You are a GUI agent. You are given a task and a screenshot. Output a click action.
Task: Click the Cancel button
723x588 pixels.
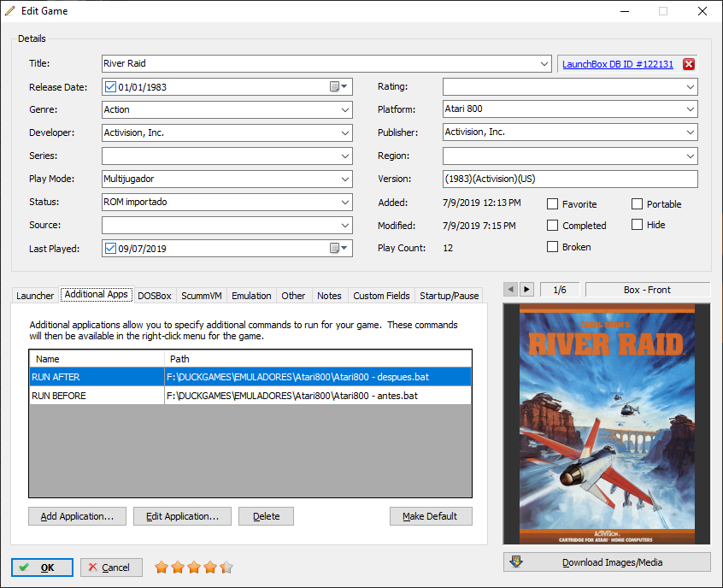[x=111, y=567]
